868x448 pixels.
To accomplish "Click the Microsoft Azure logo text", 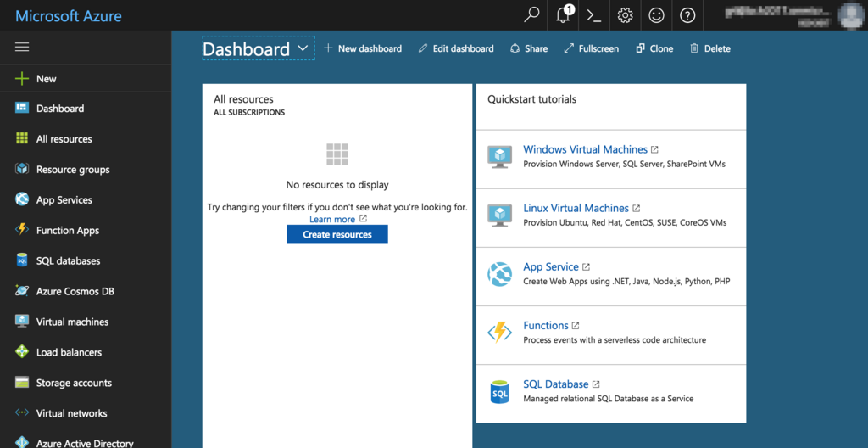I will (x=69, y=15).
